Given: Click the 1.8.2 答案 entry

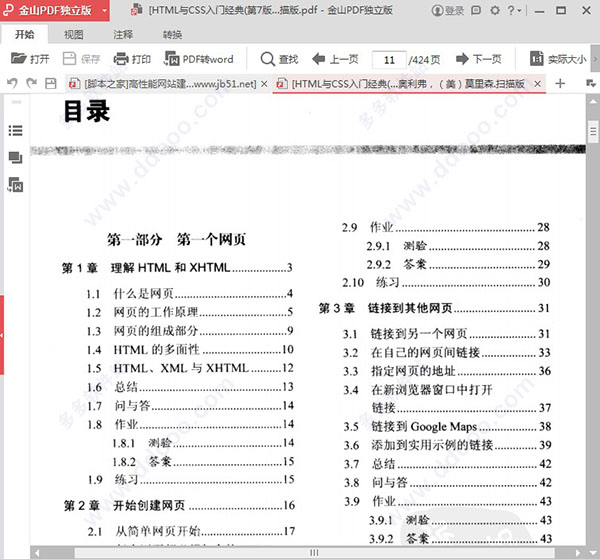Looking at the screenshot, I should tap(203, 461).
